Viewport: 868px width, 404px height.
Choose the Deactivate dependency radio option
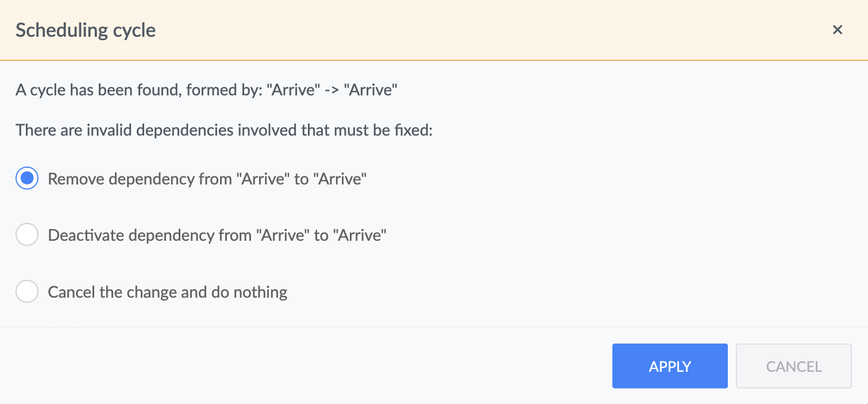[27, 235]
